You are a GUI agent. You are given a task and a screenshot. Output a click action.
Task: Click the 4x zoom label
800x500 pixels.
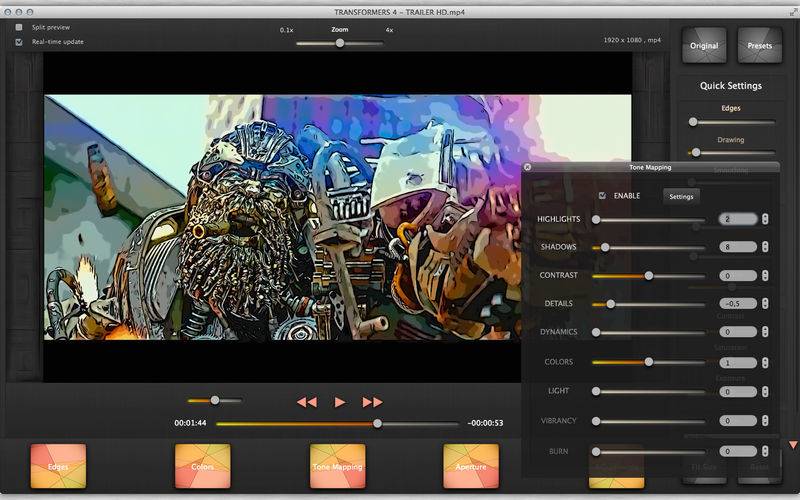[x=389, y=30]
